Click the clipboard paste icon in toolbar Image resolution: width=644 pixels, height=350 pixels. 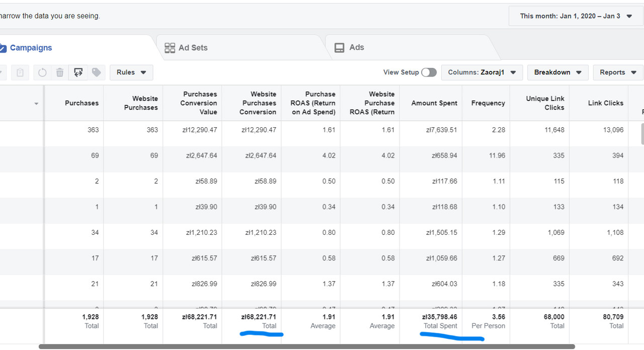[x=20, y=72]
